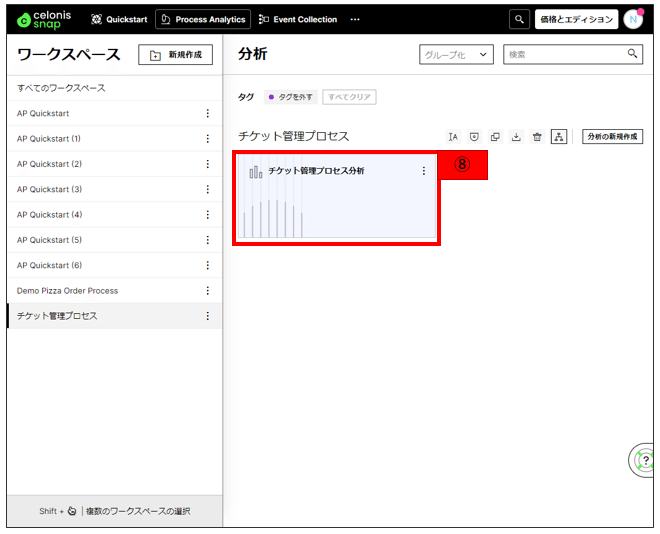Select AP Quickstart (4) workspace
This screenshot has height=534, width=660.
[114, 215]
